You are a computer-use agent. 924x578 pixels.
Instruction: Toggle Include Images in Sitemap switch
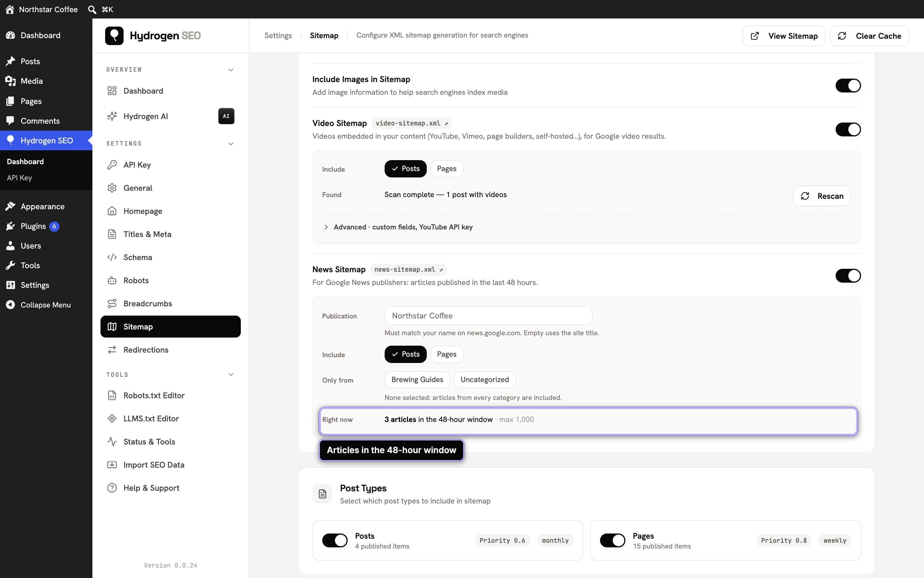pos(848,86)
